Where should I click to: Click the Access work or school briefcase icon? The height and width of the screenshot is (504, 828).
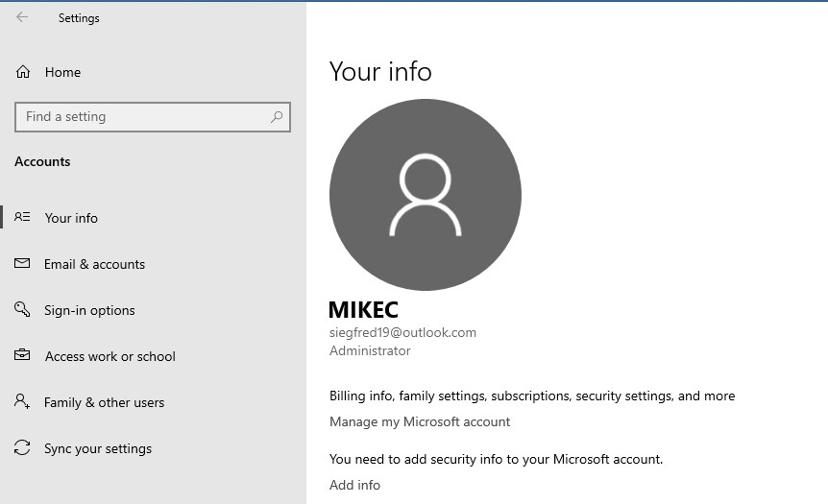coord(22,354)
